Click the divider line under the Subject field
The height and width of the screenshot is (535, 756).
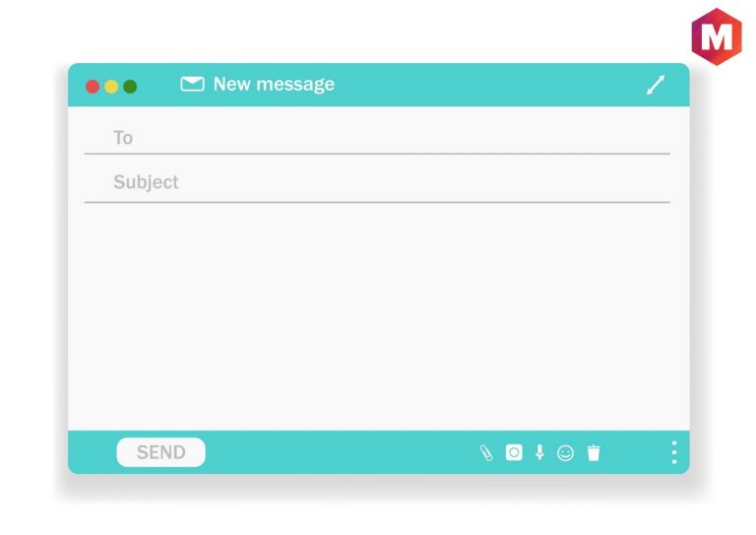377,202
